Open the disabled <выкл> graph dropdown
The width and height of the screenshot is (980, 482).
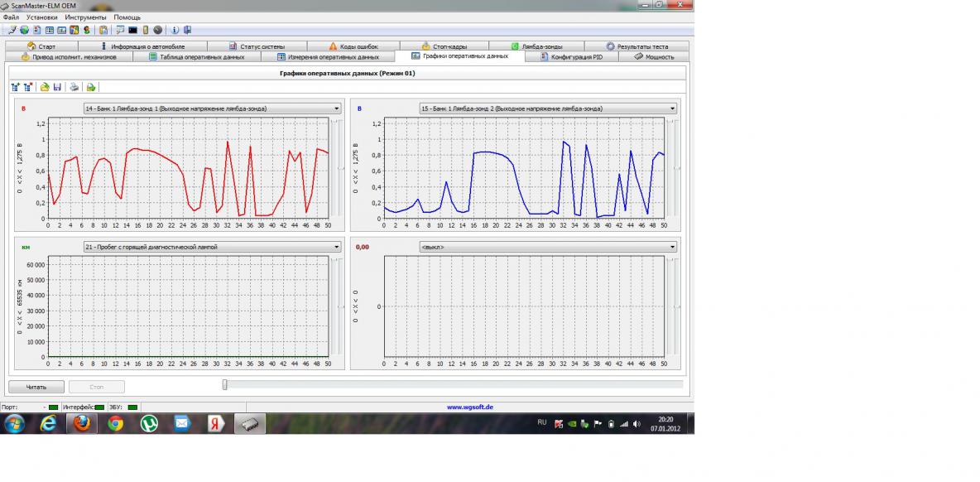tap(672, 247)
